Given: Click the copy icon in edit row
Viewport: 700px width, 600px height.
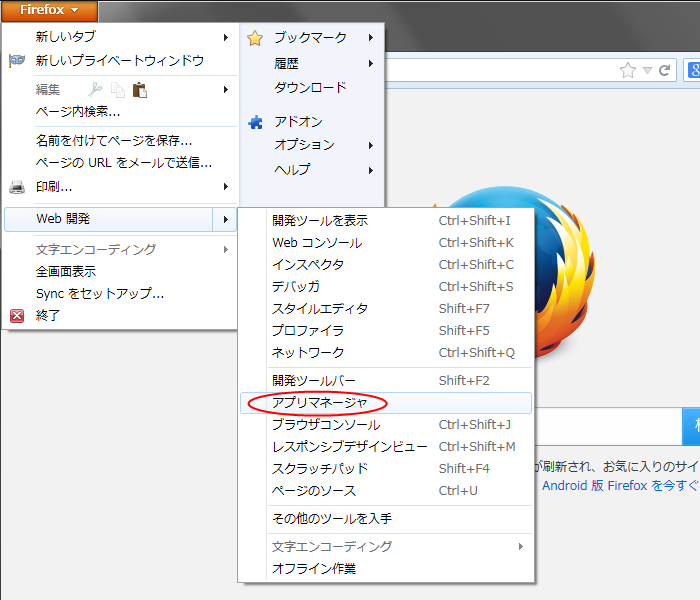Looking at the screenshot, I should (x=118, y=90).
